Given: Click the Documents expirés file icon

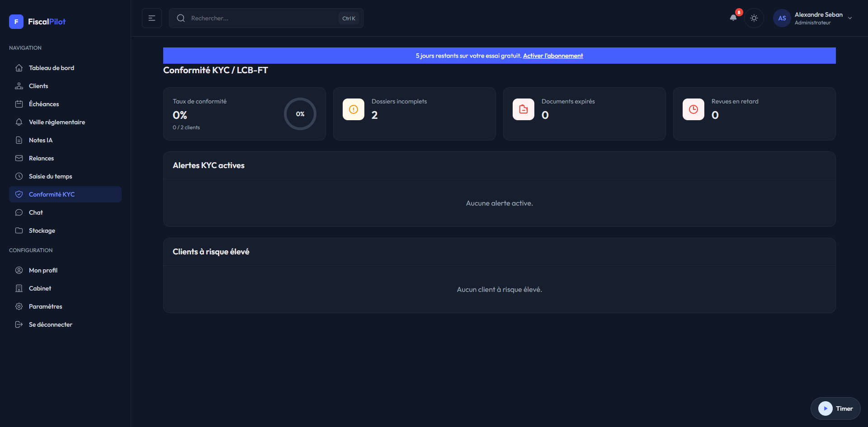Looking at the screenshot, I should (x=524, y=109).
